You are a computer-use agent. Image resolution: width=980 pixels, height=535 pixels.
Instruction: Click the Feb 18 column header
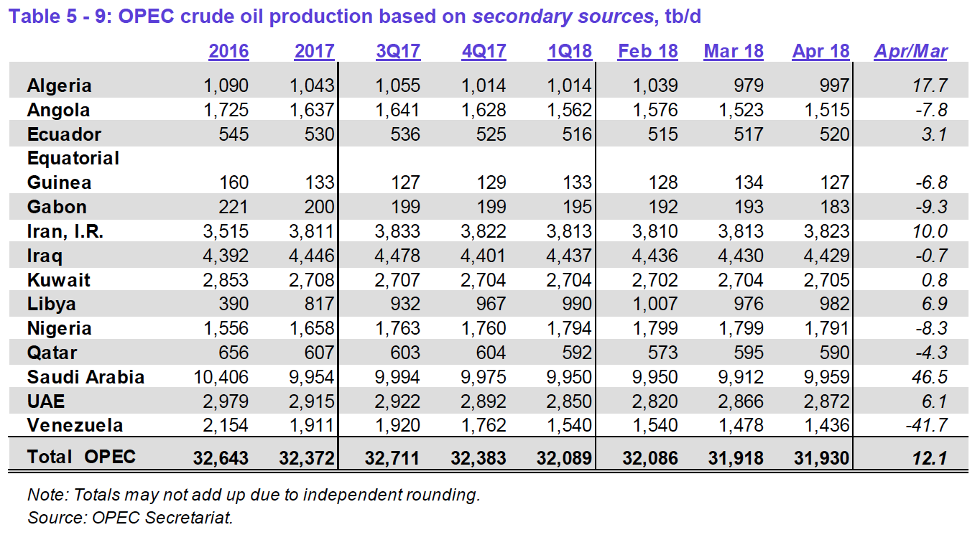[x=647, y=51]
